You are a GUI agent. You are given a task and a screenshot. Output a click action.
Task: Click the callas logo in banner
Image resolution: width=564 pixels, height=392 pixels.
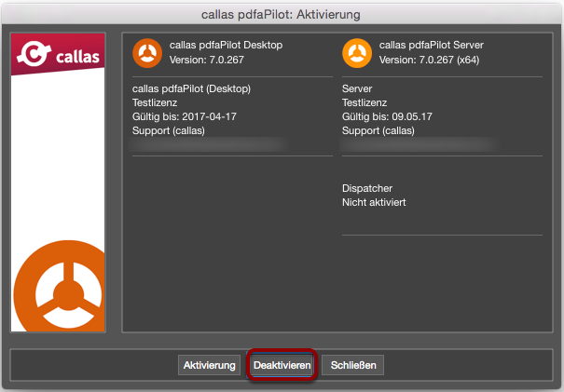pyautogui.click(x=59, y=55)
